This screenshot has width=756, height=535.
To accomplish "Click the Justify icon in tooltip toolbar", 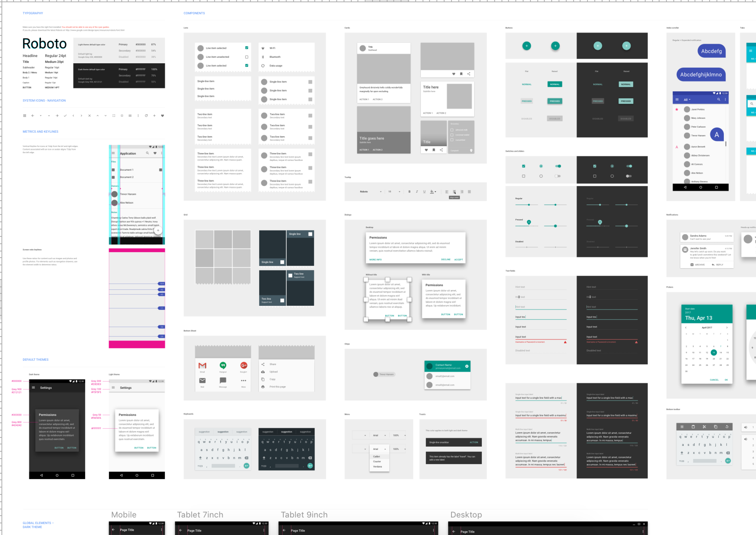I will point(469,192).
